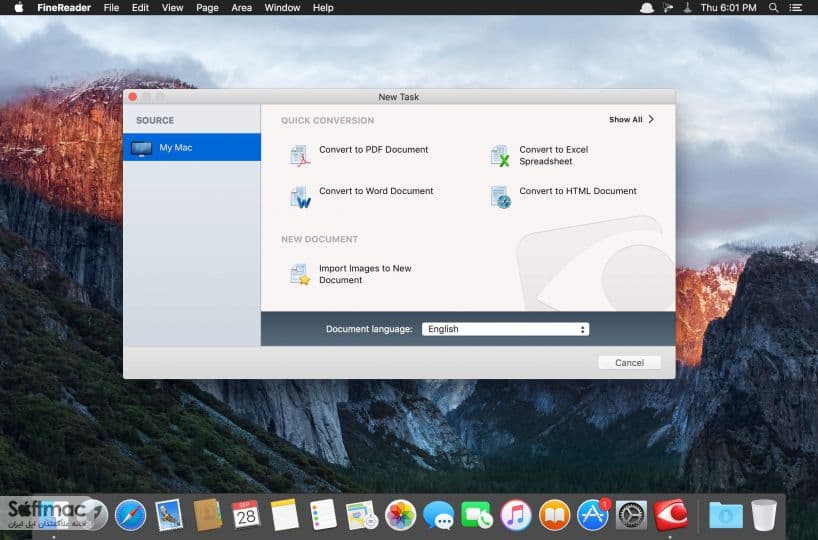Open the Area menu
This screenshot has width=818, height=540.
coord(242,8)
